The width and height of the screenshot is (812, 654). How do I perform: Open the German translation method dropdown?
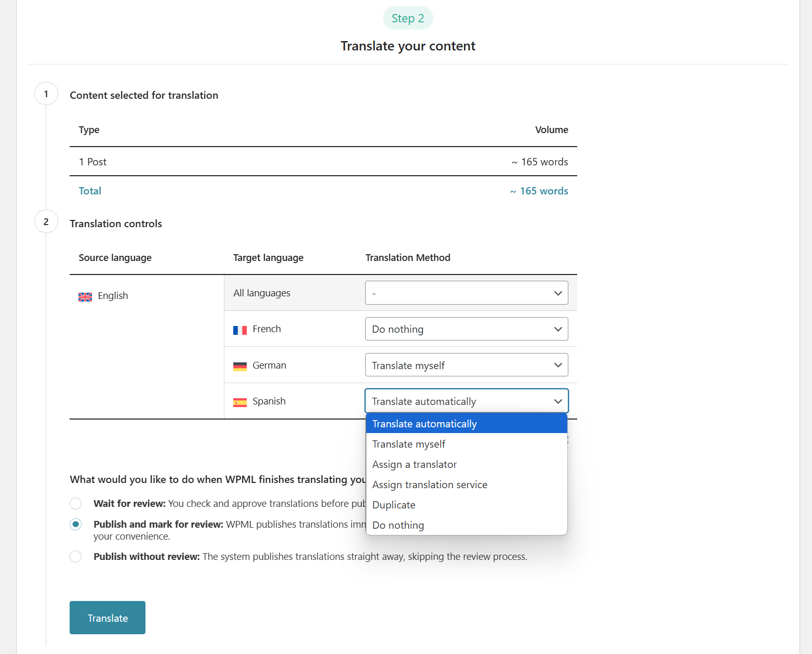coord(467,365)
